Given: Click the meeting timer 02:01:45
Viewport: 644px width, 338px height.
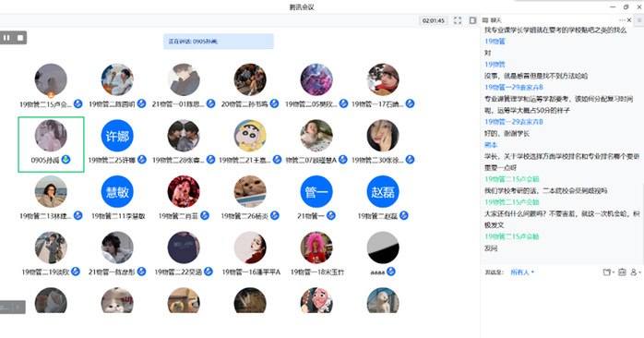Looking at the screenshot, I should click(x=434, y=20).
